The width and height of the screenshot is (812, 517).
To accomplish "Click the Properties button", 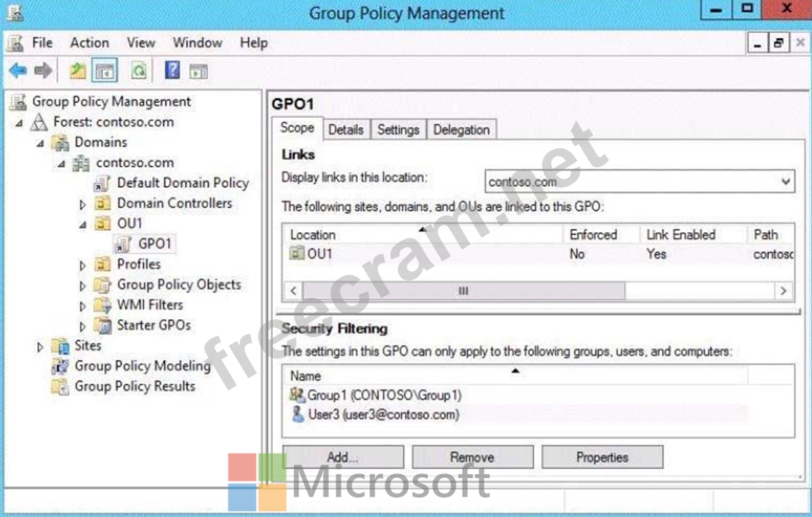I will tap(602, 457).
